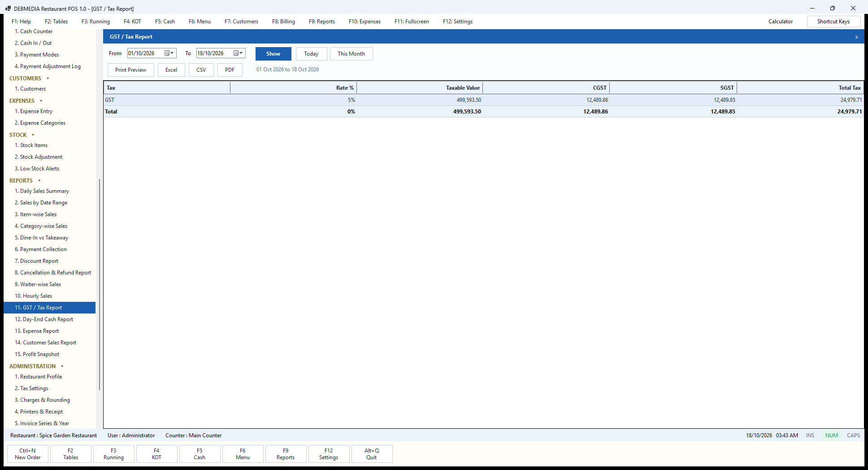Close the GST / Tax Report panel

[856, 37]
